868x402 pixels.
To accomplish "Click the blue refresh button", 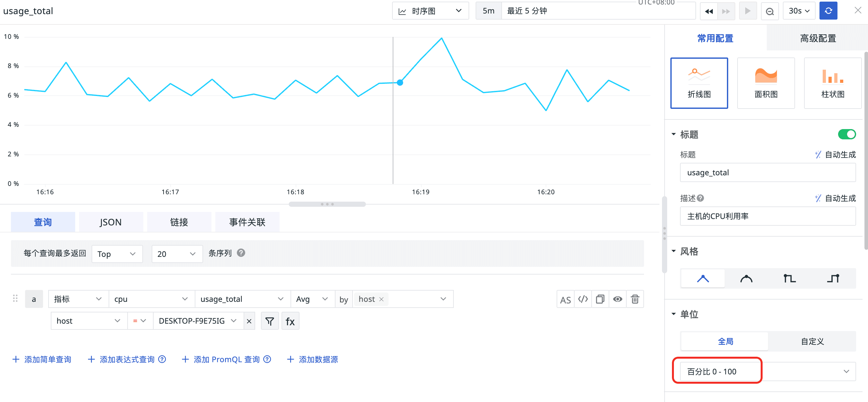I will pyautogui.click(x=828, y=11).
